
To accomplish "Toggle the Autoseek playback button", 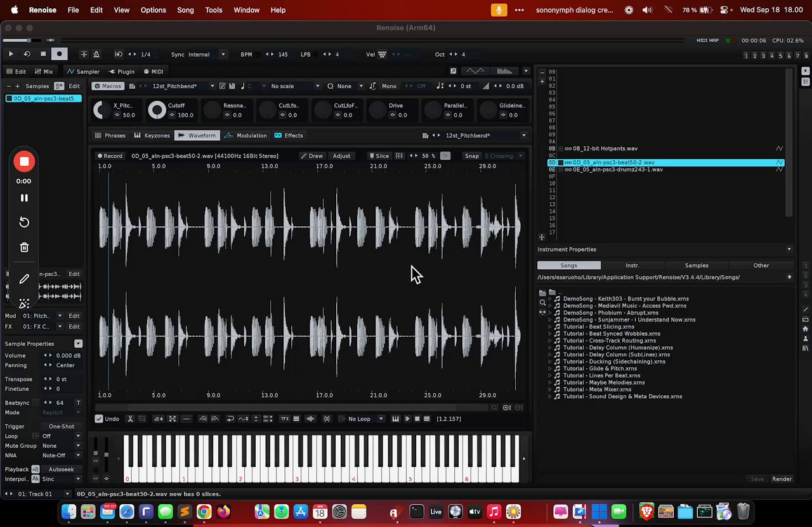I will point(62,470).
